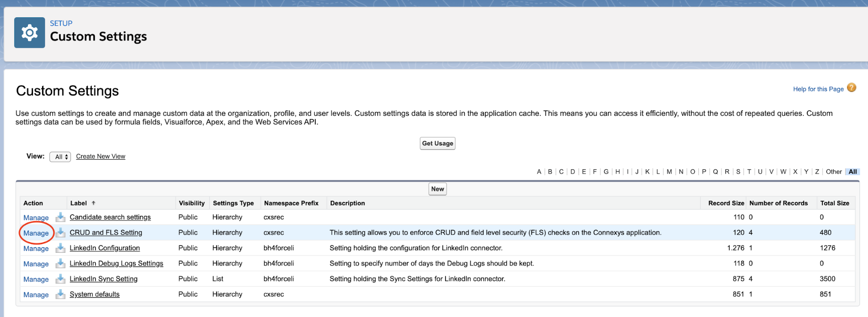
Task: Click the Description column header
Action: (x=347, y=203)
